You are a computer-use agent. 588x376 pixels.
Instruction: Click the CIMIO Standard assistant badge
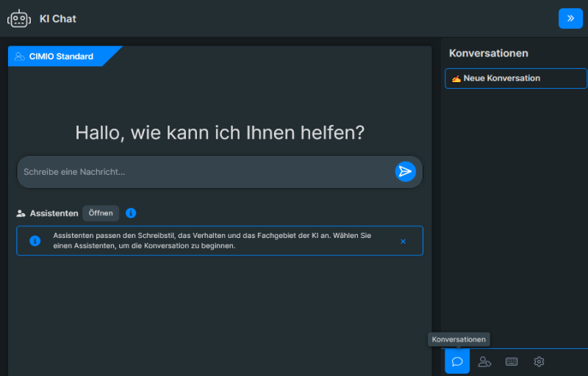pos(60,57)
